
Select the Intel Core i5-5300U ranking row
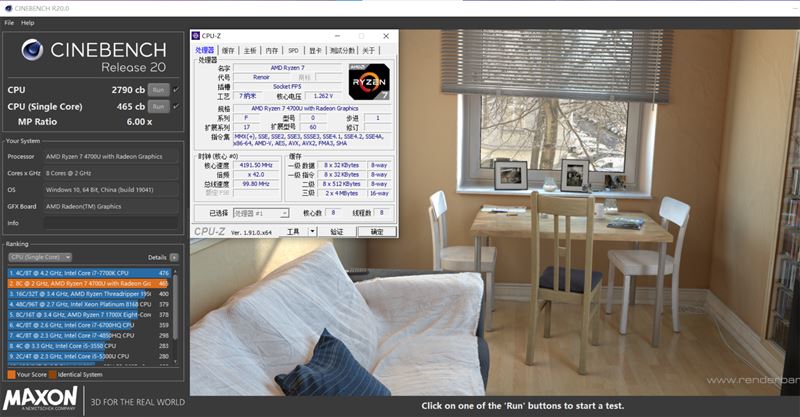point(89,356)
